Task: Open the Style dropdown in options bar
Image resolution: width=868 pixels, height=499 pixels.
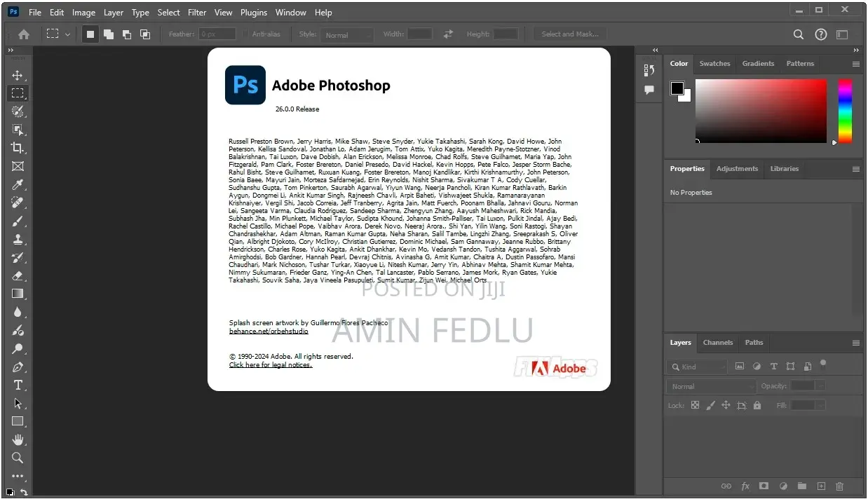Action: point(348,34)
